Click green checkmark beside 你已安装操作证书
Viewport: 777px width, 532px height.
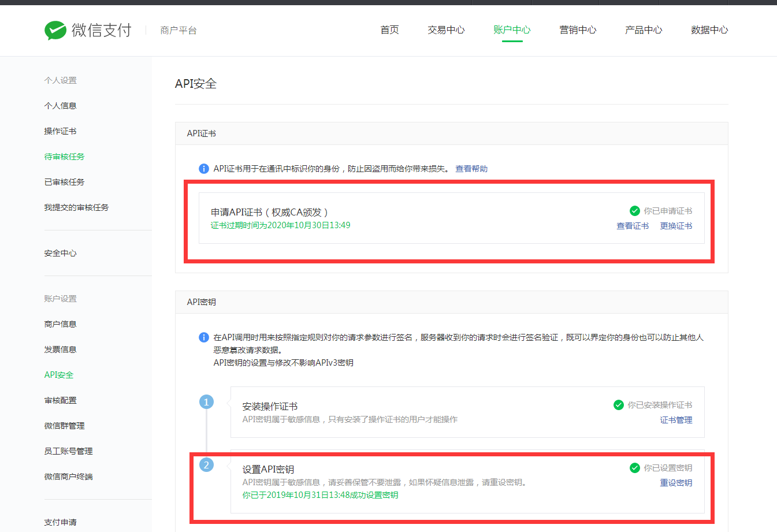[x=618, y=405]
